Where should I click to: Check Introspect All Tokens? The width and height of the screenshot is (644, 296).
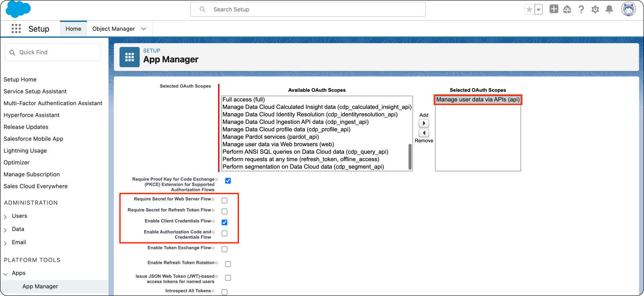(224, 292)
